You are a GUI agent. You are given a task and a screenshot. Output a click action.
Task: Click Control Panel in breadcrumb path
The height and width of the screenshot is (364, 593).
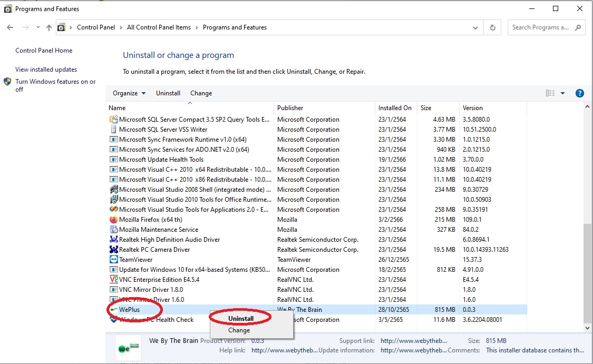click(x=96, y=27)
